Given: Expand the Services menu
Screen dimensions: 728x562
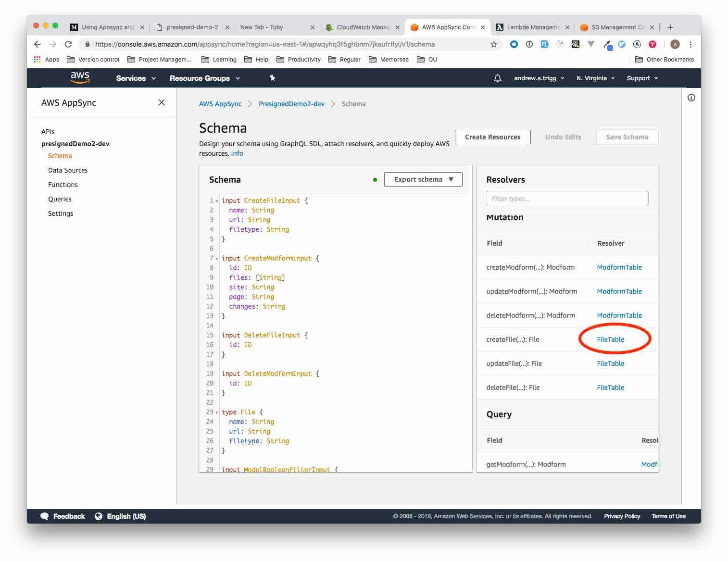Looking at the screenshot, I should click(x=136, y=78).
